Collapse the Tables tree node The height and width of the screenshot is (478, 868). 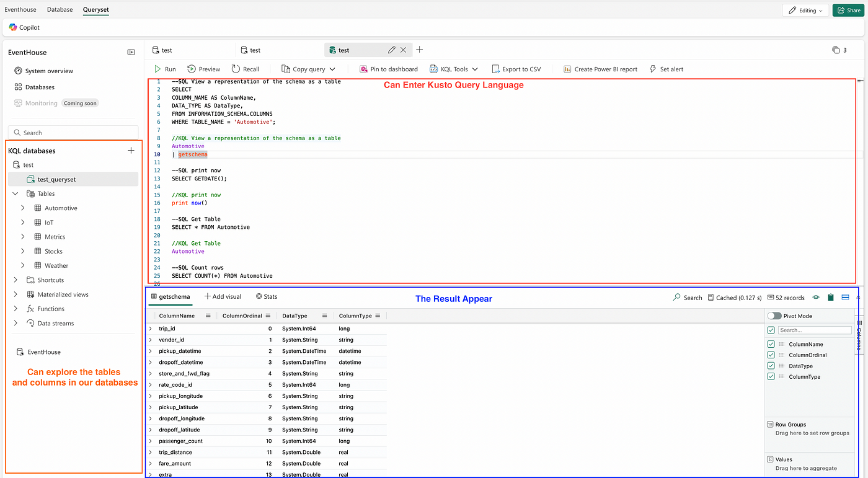click(x=15, y=193)
